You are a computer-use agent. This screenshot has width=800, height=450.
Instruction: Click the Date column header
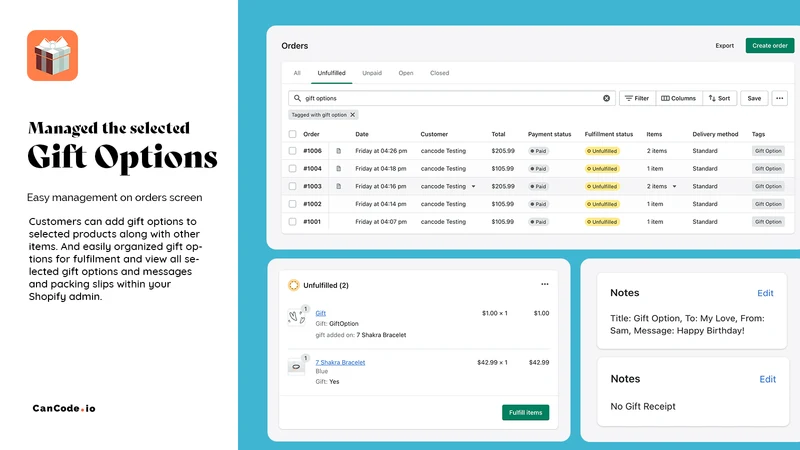click(x=362, y=134)
